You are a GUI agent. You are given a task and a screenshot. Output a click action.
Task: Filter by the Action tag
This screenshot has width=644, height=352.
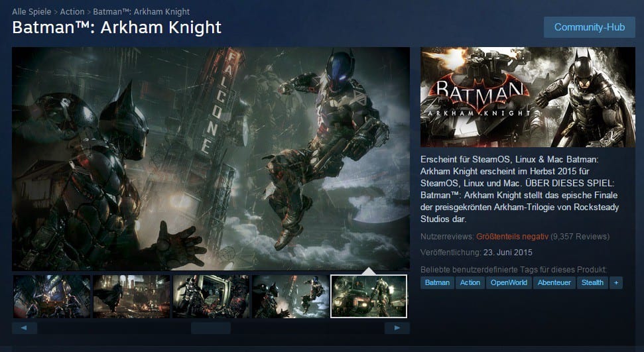click(470, 282)
